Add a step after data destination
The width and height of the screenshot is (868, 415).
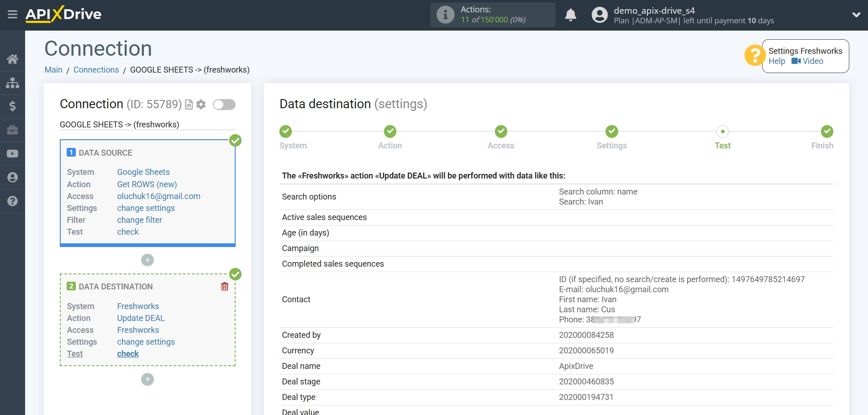(147, 379)
